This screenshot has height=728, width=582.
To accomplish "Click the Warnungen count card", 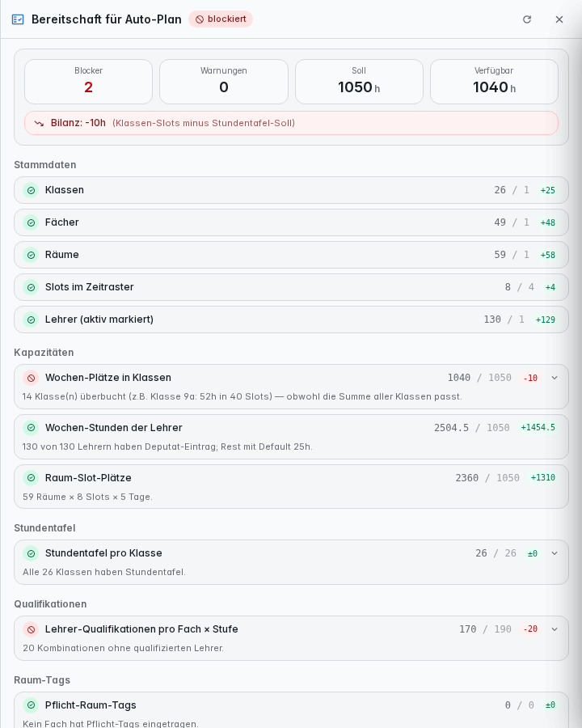I will (x=224, y=82).
